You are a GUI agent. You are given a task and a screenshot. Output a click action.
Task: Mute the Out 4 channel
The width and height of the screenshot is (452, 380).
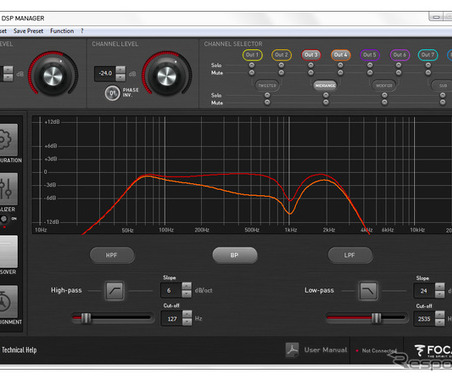click(x=340, y=72)
